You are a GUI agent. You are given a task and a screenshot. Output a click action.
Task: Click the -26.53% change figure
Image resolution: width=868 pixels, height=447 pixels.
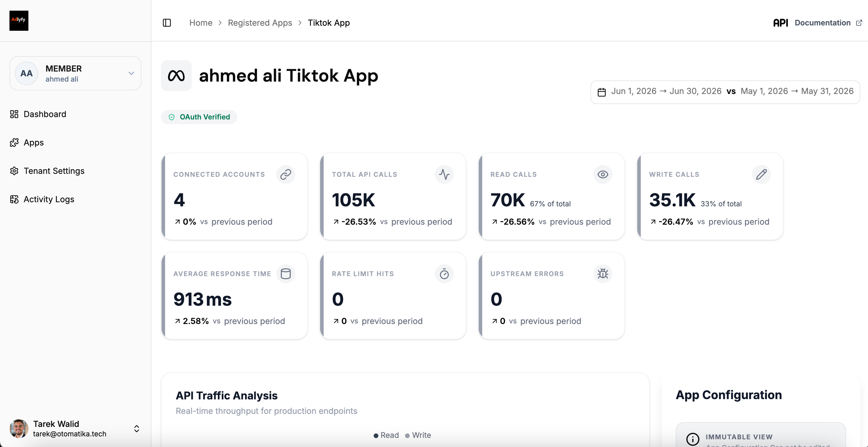coord(359,222)
